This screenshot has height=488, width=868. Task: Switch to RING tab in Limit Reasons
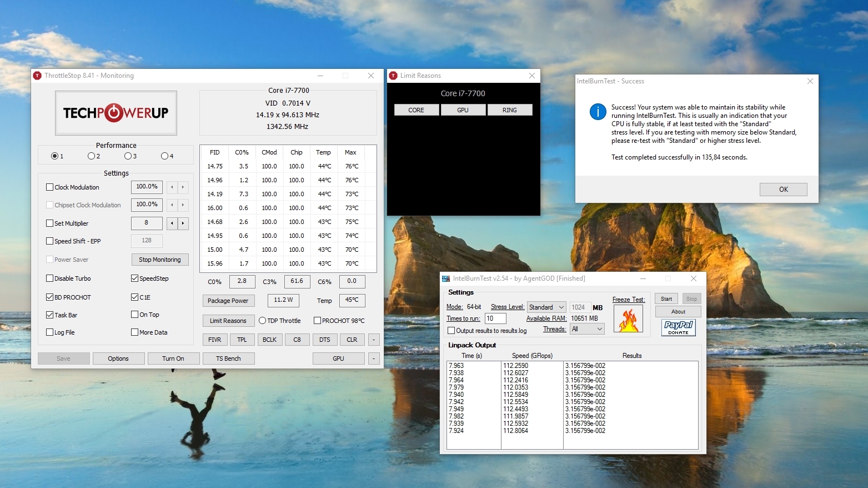pyautogui.click(x=509, y=110)
